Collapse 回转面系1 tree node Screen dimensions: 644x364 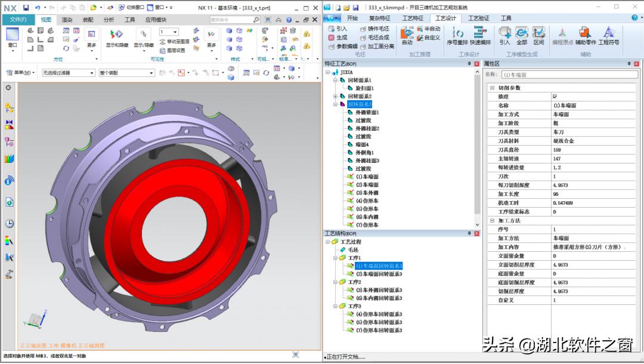coord(336,80)
